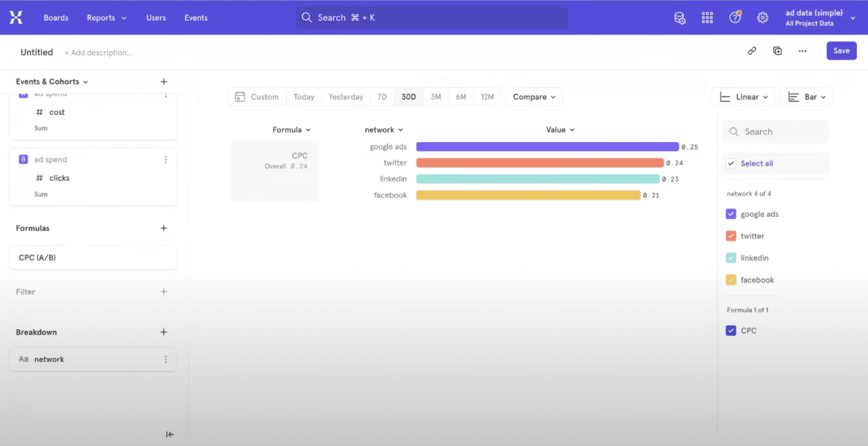
Task: Copy the report link icon
Action: pyautogui.click(x=752, y=51)
